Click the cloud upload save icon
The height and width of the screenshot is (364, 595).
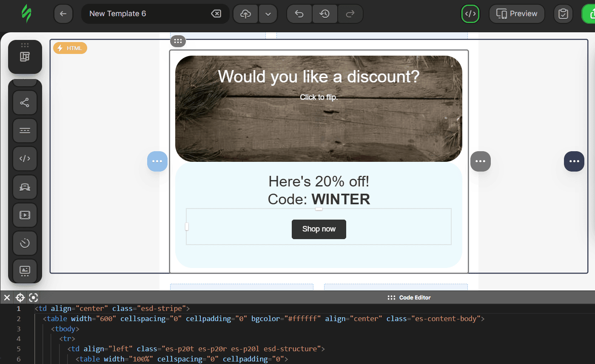tap(245, 14)
